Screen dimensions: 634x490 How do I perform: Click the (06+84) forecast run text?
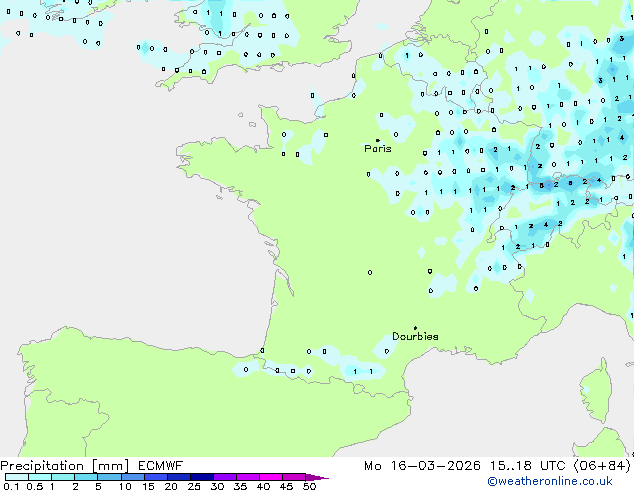tap(602, 466)
